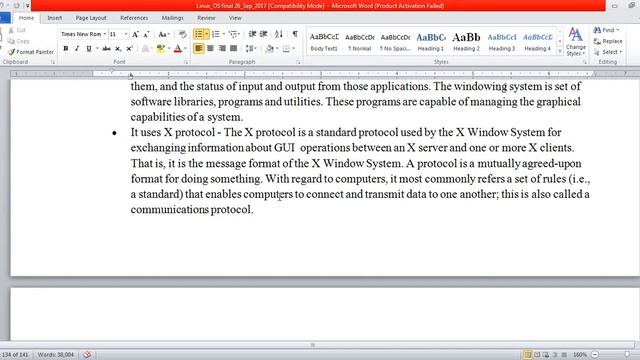Toggle Bold formatting
Image resolution: width=640 pixels, height=360 pixels.
[x=66, y=49]
